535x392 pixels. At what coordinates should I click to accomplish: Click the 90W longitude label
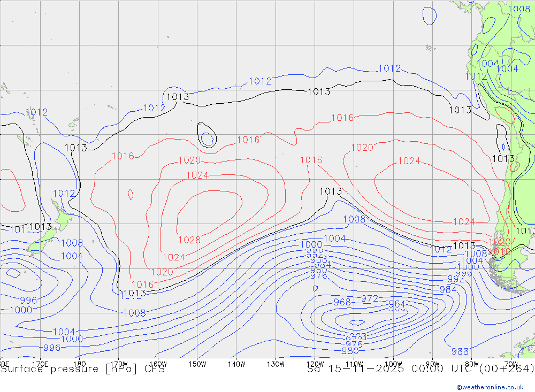[432, 364]
